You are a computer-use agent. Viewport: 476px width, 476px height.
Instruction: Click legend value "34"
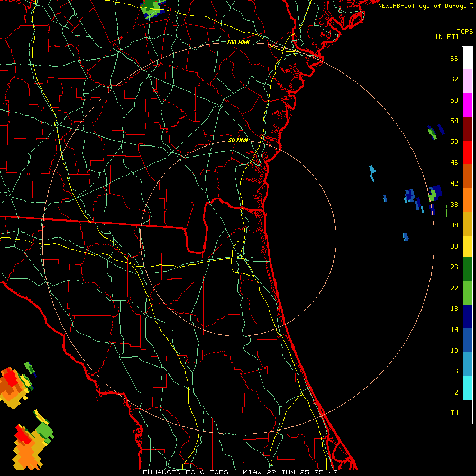pos(454,225)
